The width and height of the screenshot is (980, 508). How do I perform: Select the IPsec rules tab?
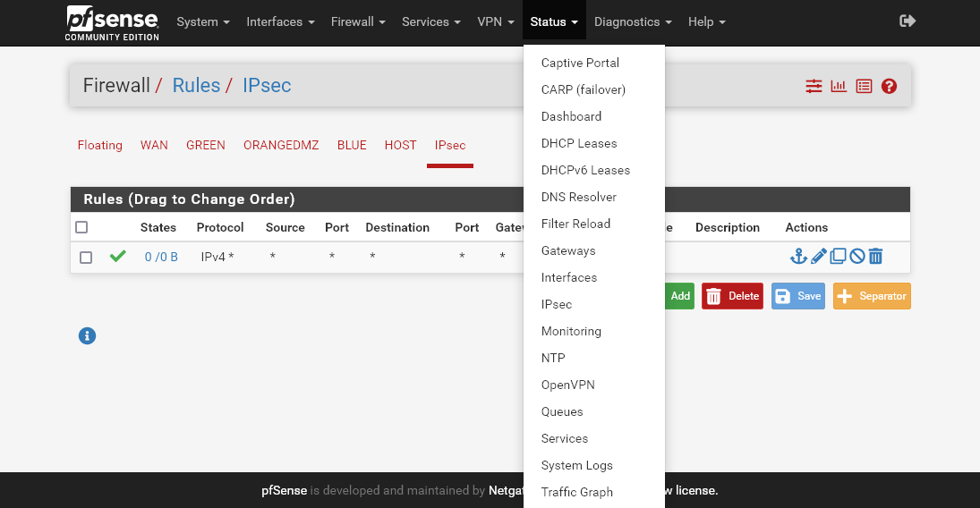450,146
